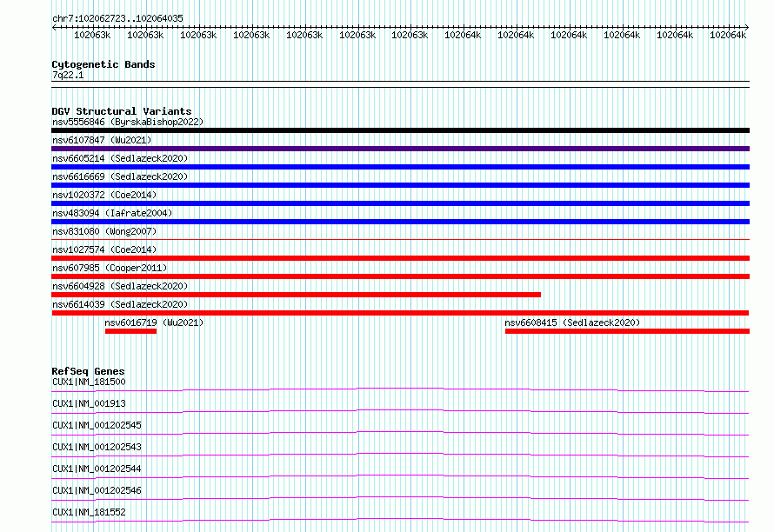
Task: Click the magenta gene line for NM_001913
Action: pos(400,411)
